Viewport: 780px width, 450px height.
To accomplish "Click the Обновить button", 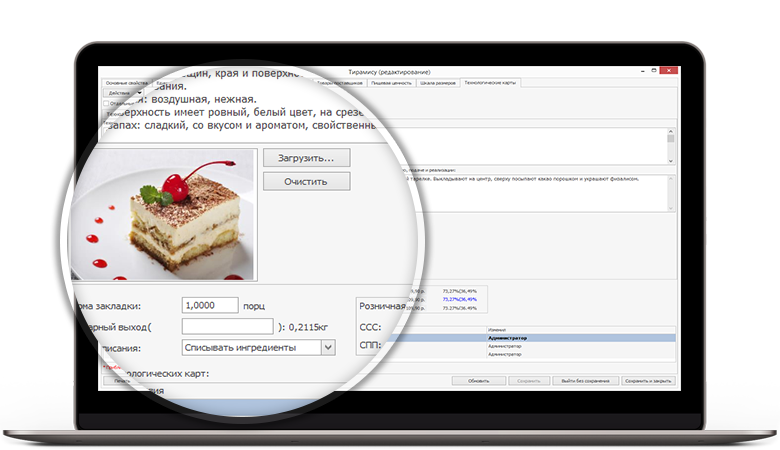I will [479, 381].
